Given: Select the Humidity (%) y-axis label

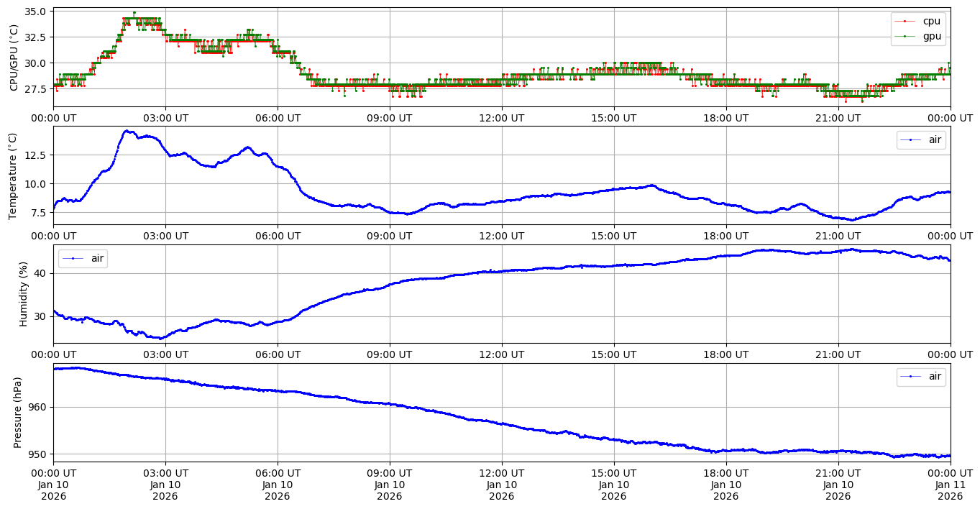Looking at the screenshot, I should click(24, 294).
